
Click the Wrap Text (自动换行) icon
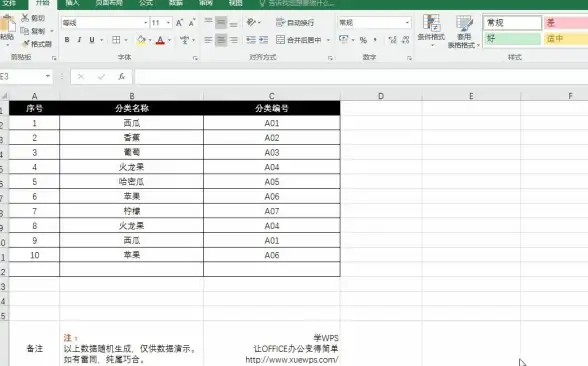point(280,22)
